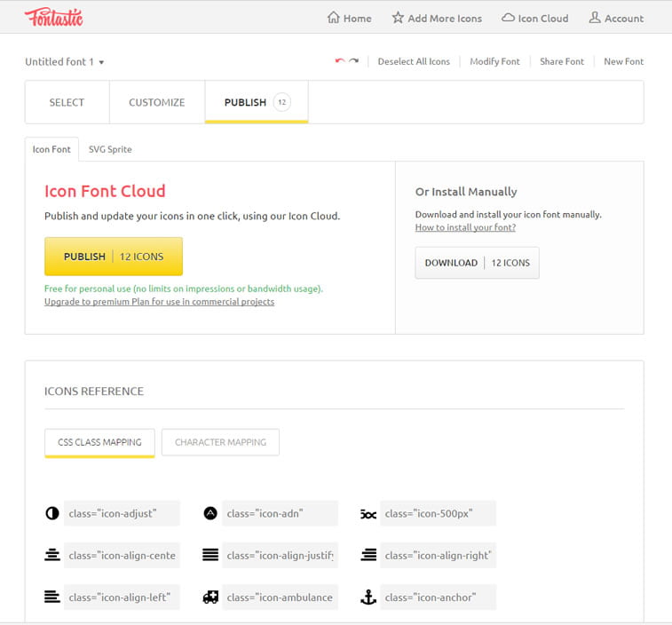This screenshot has width=672, height=625.
Task: Click the Home house icon
Action: tap(334, 18)
